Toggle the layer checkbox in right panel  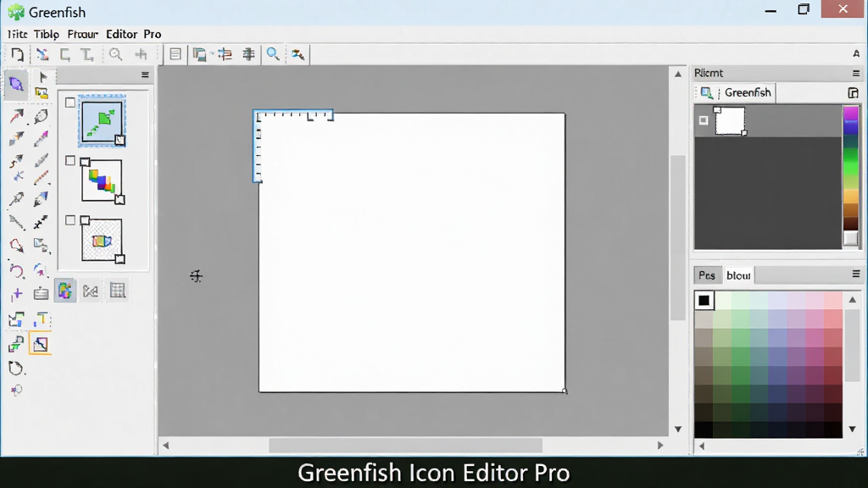pos(703,120)
